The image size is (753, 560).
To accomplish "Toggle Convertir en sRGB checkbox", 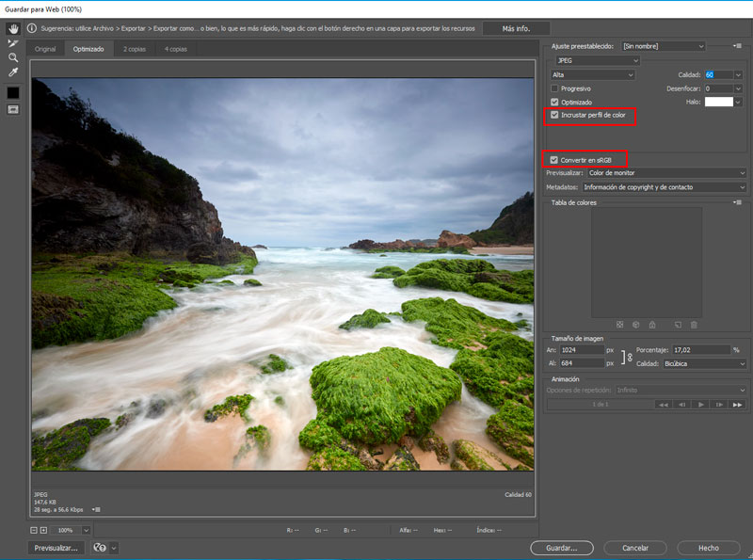I will (554, 160).
